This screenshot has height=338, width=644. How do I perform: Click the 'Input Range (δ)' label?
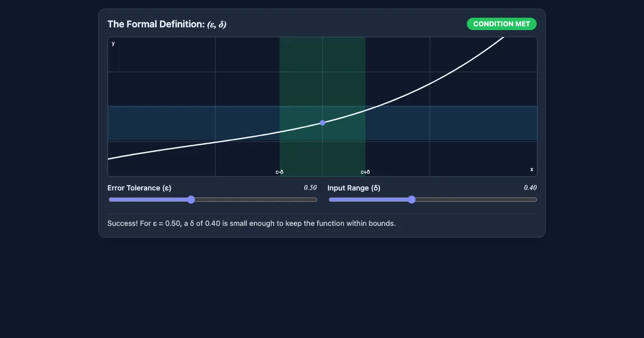point(354,188)
